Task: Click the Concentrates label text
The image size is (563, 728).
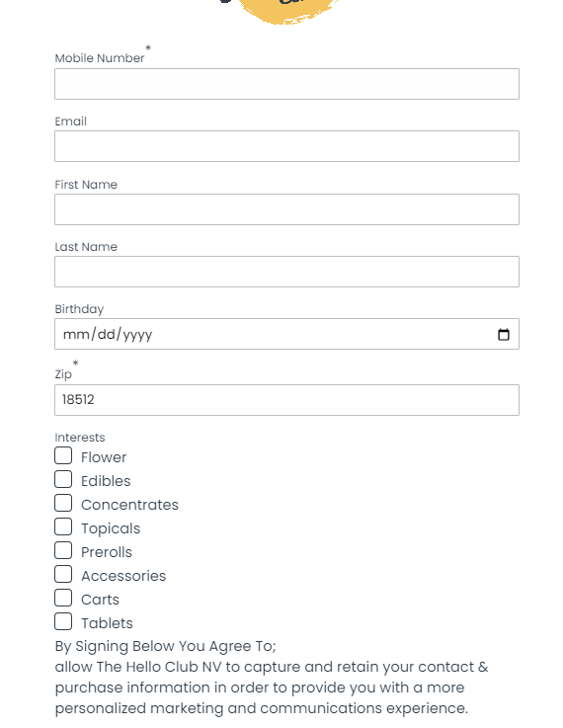Action: 129,505
